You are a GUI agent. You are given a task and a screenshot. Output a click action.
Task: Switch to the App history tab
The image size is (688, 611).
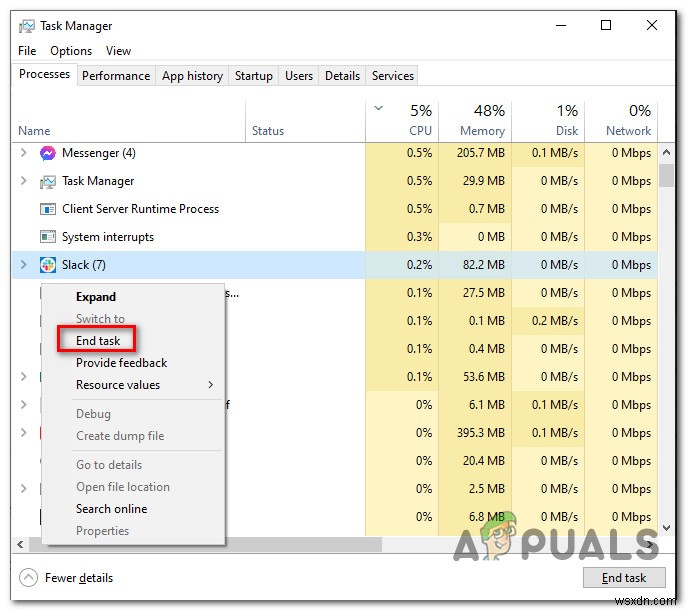(193, 76)
